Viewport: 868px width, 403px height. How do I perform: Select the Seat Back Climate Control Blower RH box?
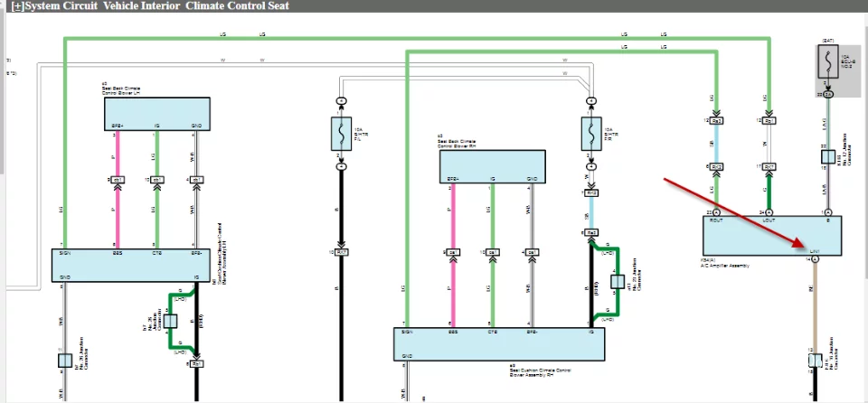coord(491,165)
